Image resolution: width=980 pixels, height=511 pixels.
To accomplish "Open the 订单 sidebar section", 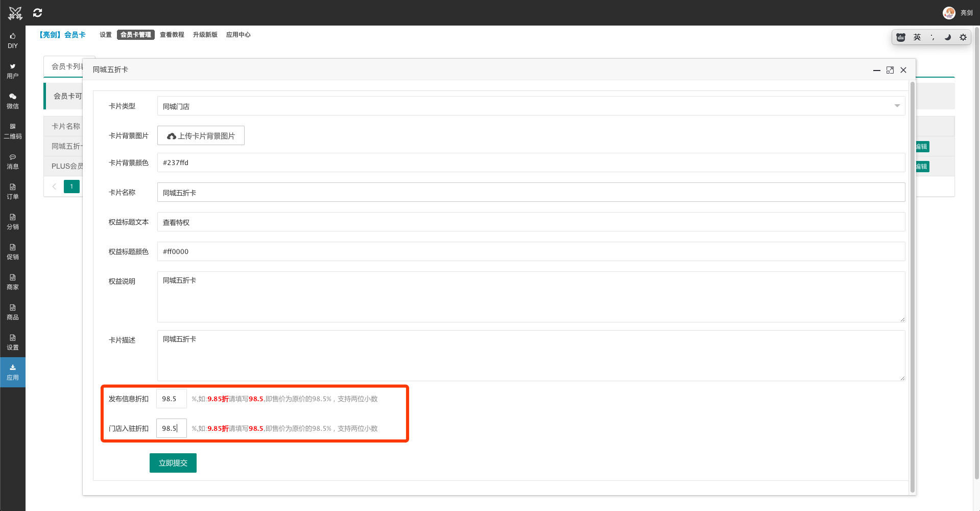I will click(x=13, y=192).
